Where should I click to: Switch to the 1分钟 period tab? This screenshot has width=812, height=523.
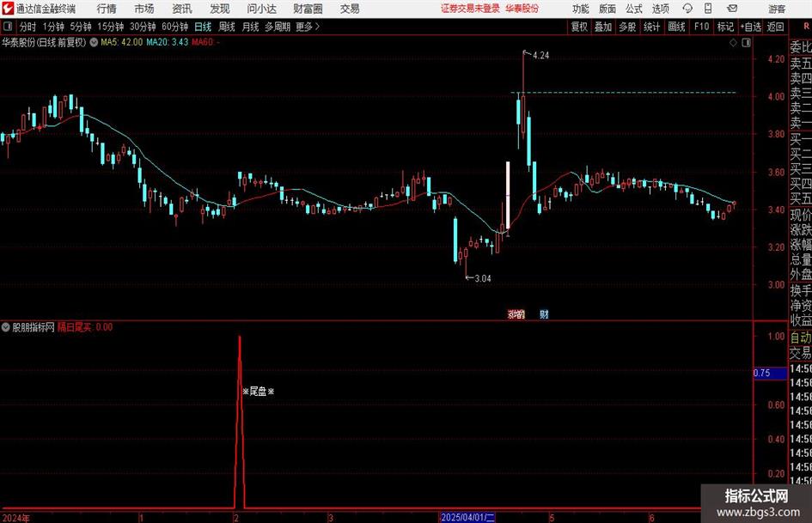click(53, 27)
